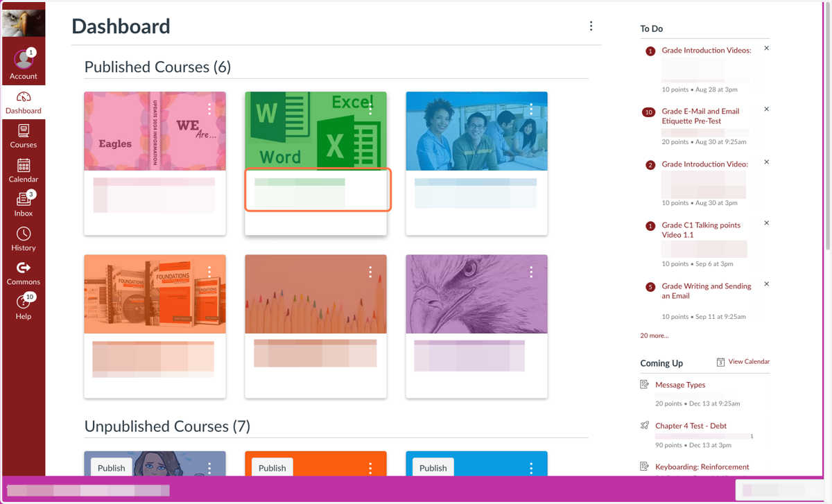
Task: Open the Word Excel course card image
Action: coord(315,131)
